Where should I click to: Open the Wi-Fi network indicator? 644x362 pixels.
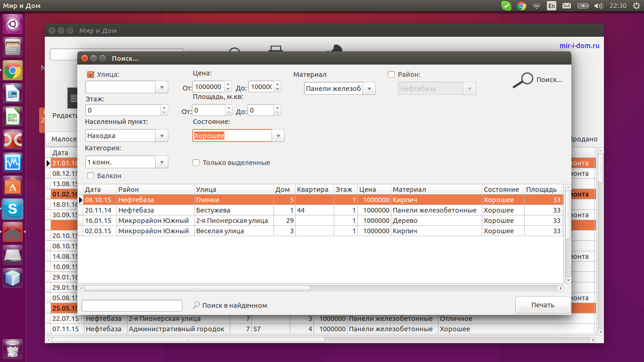coord(536,6)
